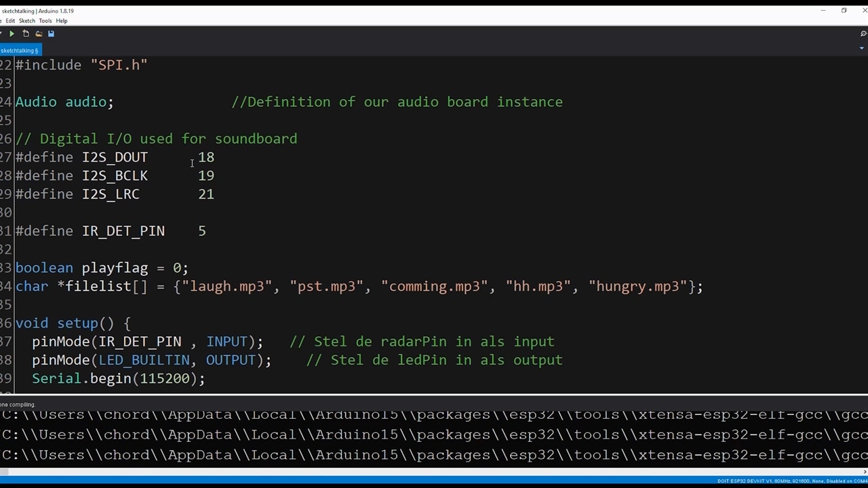
Task: Click the first console output path line
Action: click(434, 415)
